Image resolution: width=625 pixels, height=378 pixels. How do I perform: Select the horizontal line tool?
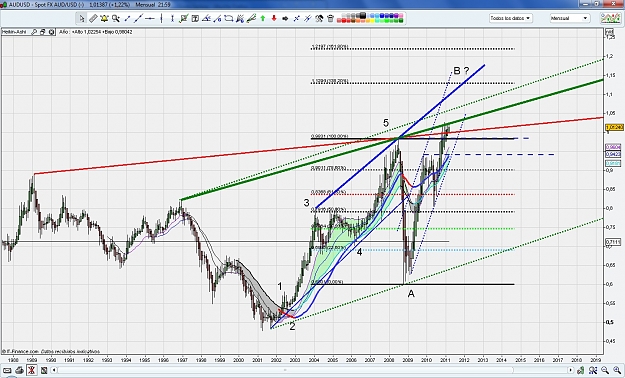click(x=150, y=18)
